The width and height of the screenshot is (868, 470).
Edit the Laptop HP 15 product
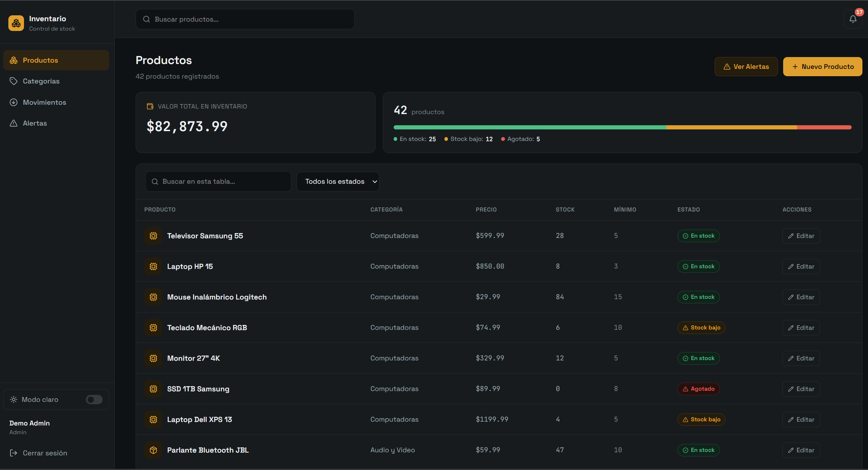coord(801,266)
